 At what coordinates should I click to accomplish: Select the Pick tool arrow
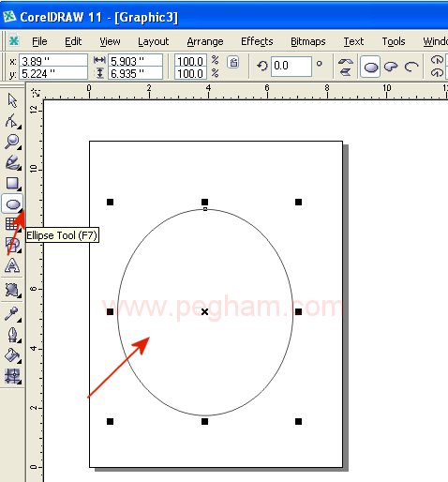12,100
